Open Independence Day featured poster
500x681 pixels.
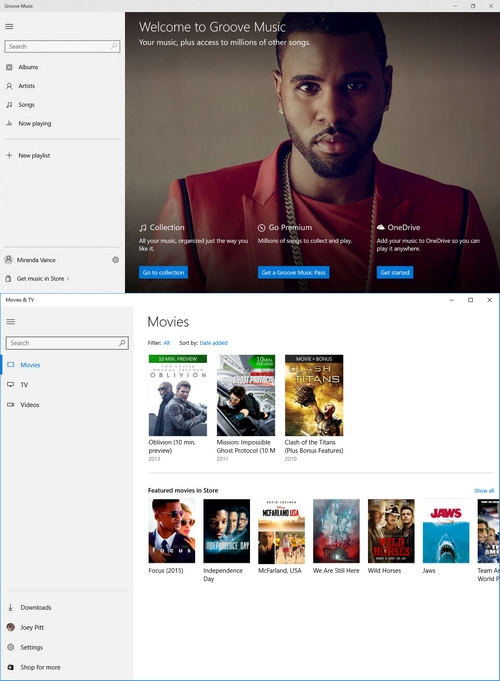point(227,531)
